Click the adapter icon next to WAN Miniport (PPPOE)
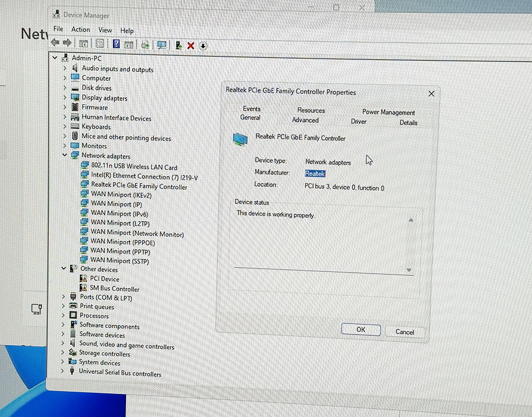 pyautogui.click(x=84, y=241)
